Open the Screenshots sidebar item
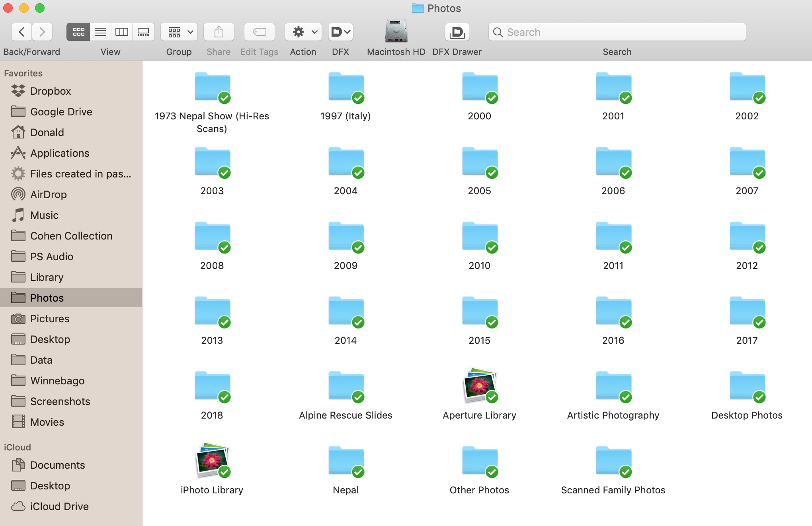This screenshot has height=526, width=812. coord(60,401)
